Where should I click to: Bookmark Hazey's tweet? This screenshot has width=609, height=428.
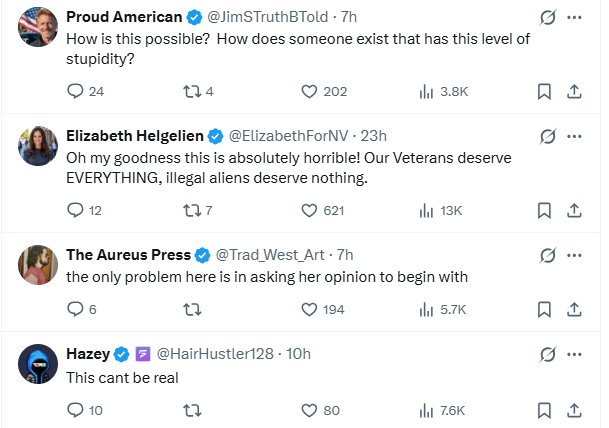tap(544, 409)
